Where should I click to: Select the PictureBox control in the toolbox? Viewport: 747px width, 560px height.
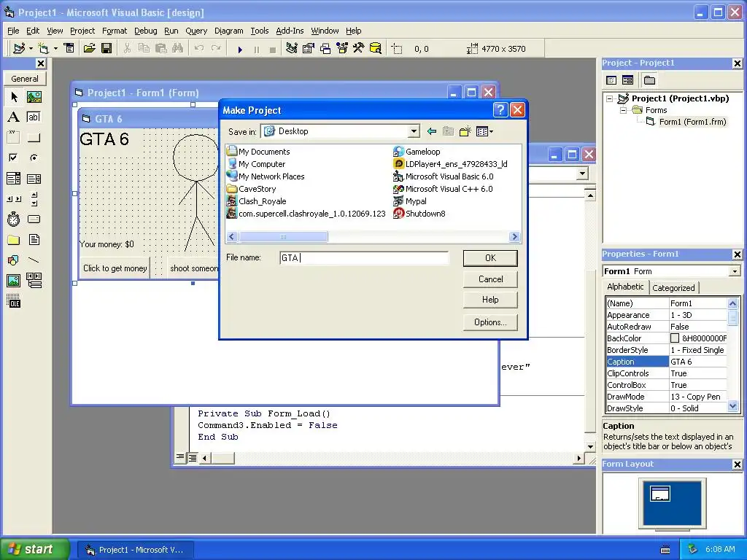point(34,97)
